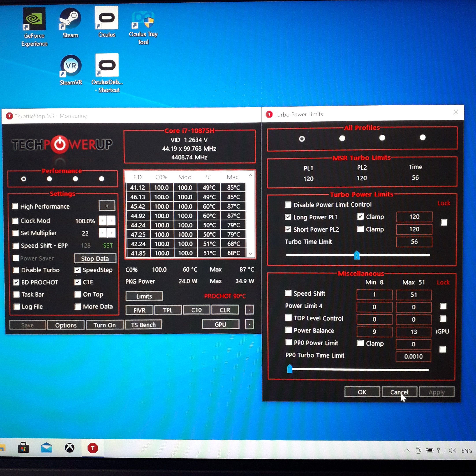
Task: Open the SteamVR desktop shortcut
Action: 71,70
